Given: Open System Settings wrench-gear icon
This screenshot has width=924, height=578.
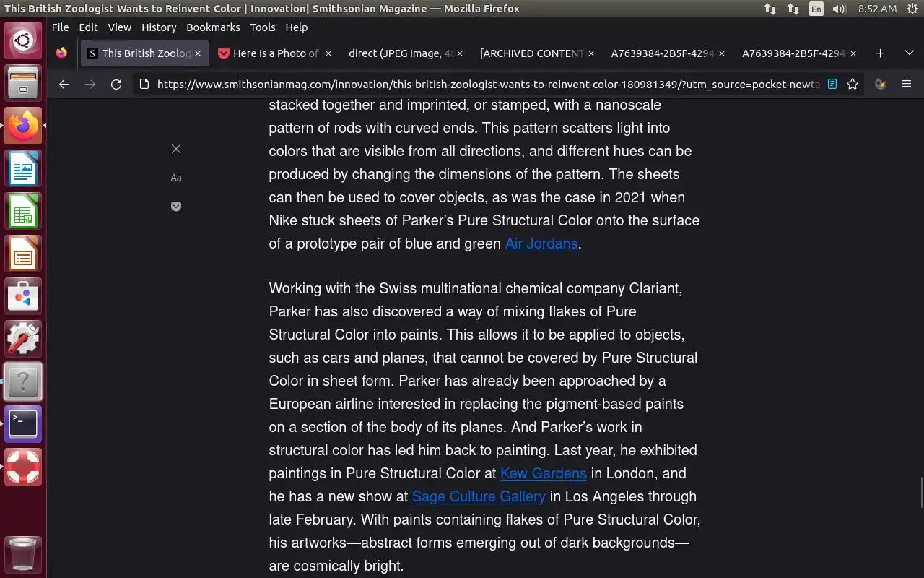Looking at the screenshot, I should click(23, 339).
